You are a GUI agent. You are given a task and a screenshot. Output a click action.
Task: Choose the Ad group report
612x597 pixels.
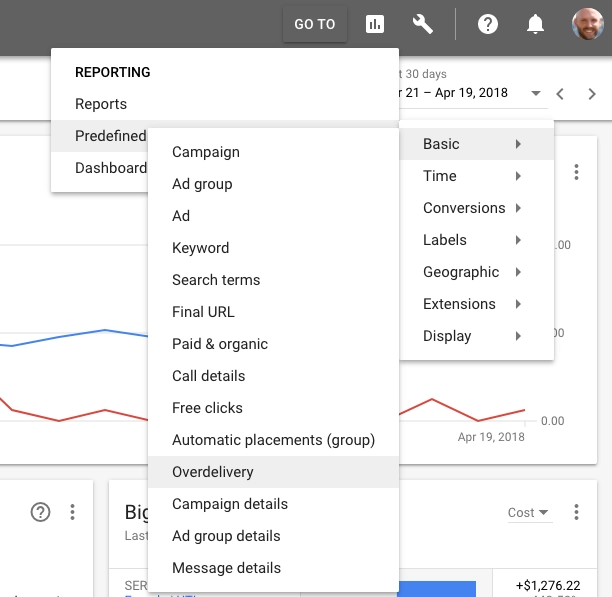pyautogui.click(x=273, y=184)
